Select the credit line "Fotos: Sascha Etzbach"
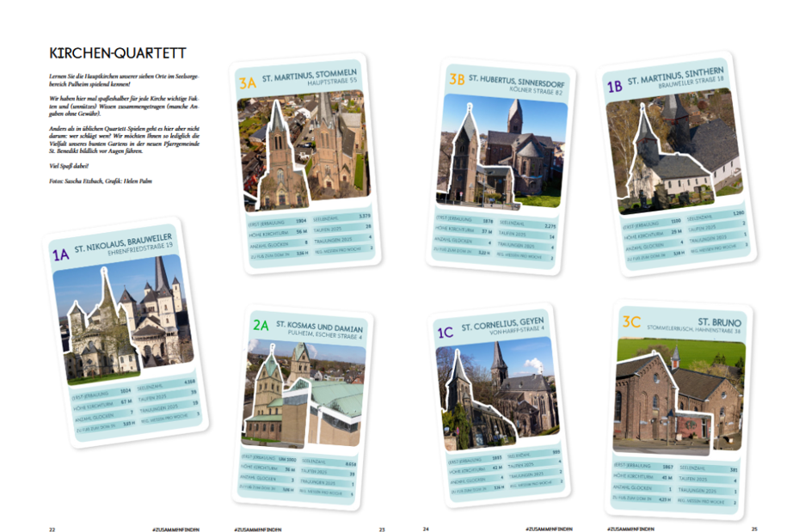 pyautogui.click(x=101, y=180)
